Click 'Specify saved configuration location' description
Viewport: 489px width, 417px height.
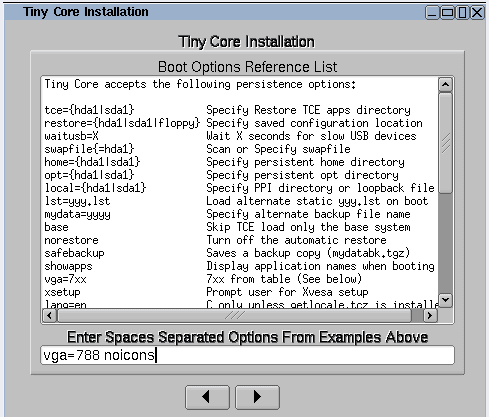[x=314, y=123]
